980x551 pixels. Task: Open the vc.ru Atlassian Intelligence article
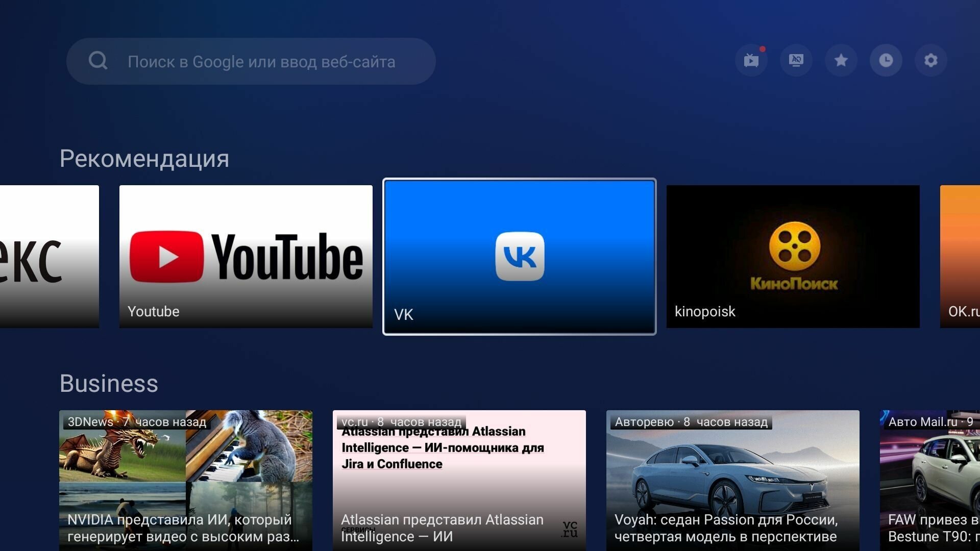coord(459,481)
